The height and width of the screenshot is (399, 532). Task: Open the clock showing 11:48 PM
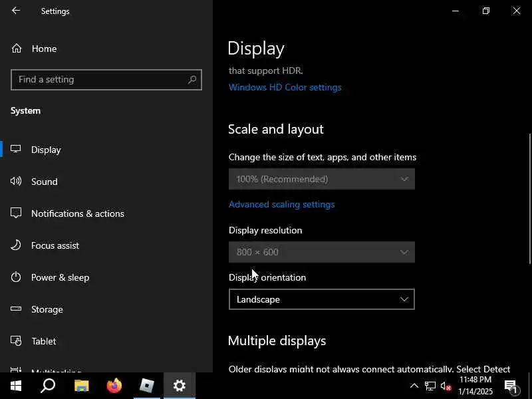pyautogui.click(x=475, y=386)
